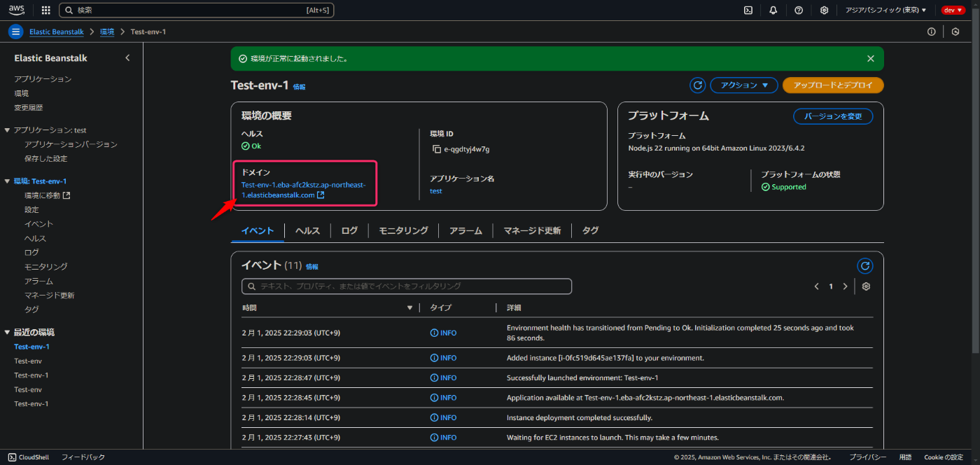Screen dimensions: 980x465
Task: Open 保存した設定 in the sidebar
Action: click(x=45, y=158)
